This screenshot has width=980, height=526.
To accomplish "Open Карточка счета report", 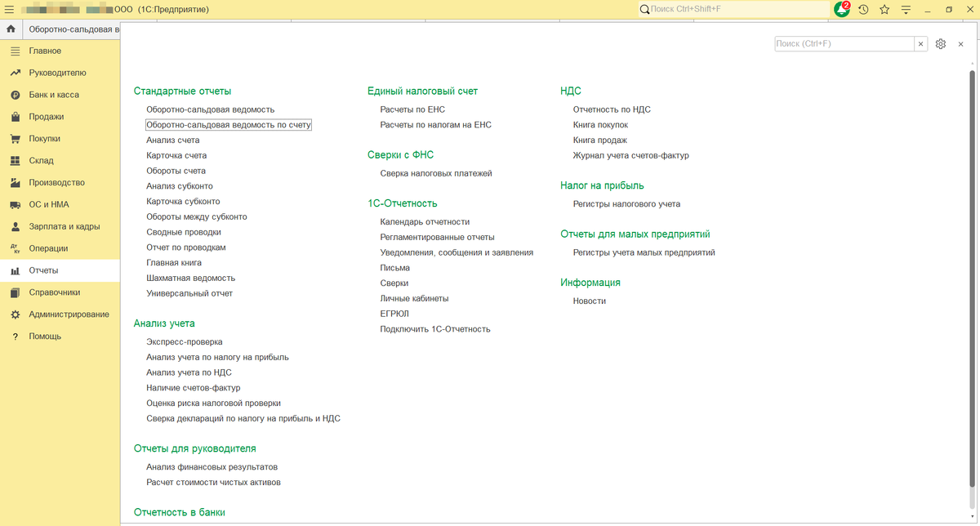I will pyautogui.click(x=176, y=155).
